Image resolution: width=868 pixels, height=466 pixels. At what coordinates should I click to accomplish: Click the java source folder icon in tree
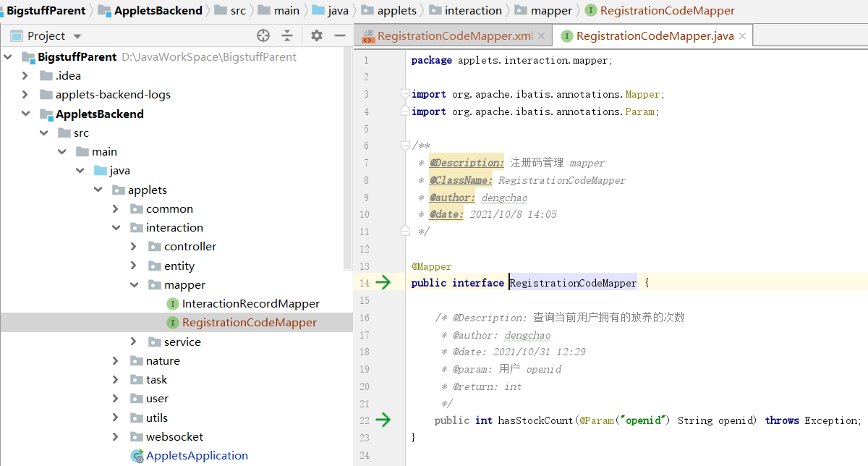pyautogui.click(x=101, y=171)
